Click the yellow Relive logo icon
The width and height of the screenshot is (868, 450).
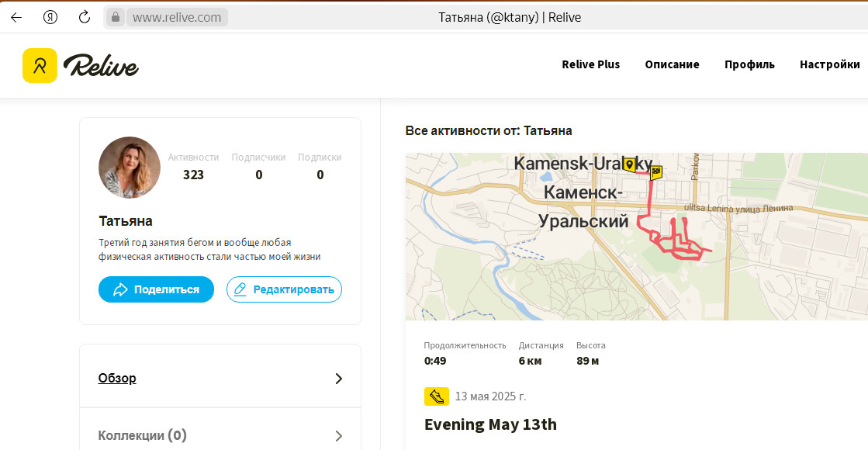pos(40,65)
